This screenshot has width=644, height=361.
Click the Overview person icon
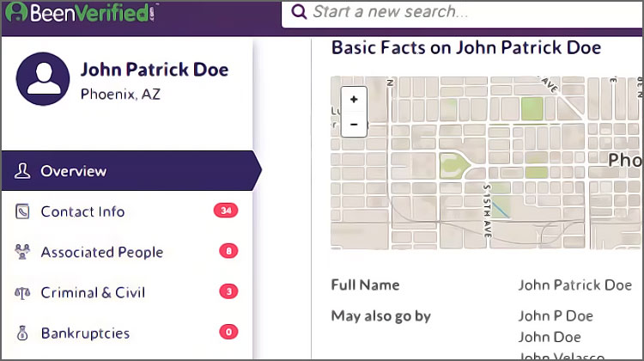click(x=22, y=171)
